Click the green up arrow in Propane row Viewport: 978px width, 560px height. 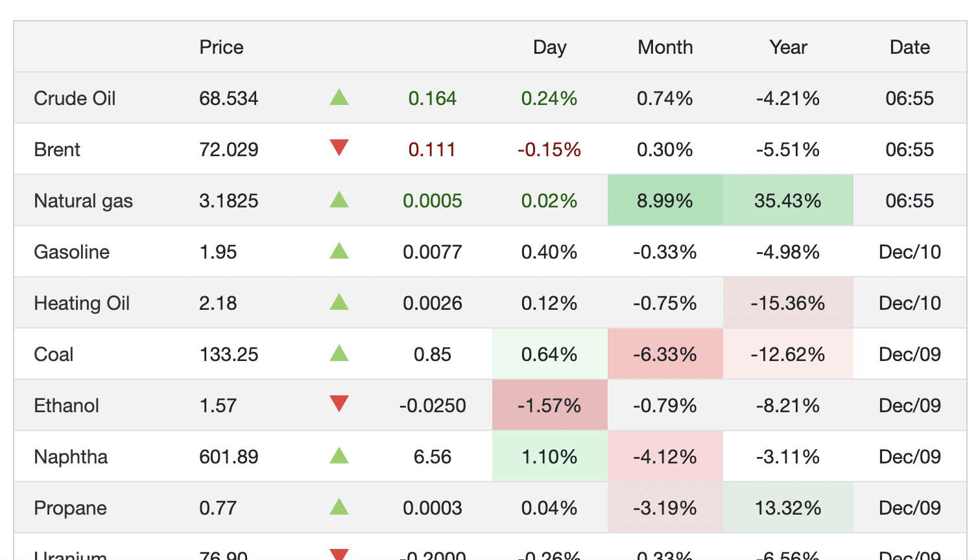click(x=339, y=506)
